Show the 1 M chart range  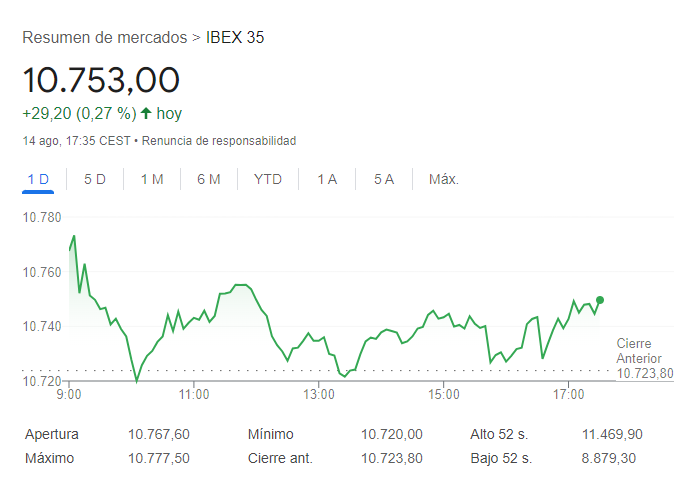tap(152, 180)
